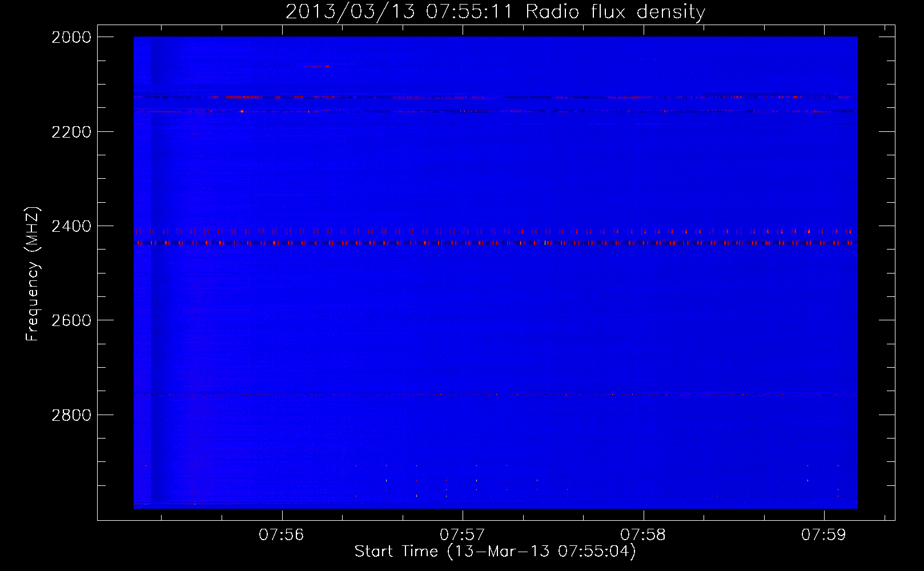Click the 07:58 time tick label
Viewport: 924px width, 571px height.
pos(643,535)
